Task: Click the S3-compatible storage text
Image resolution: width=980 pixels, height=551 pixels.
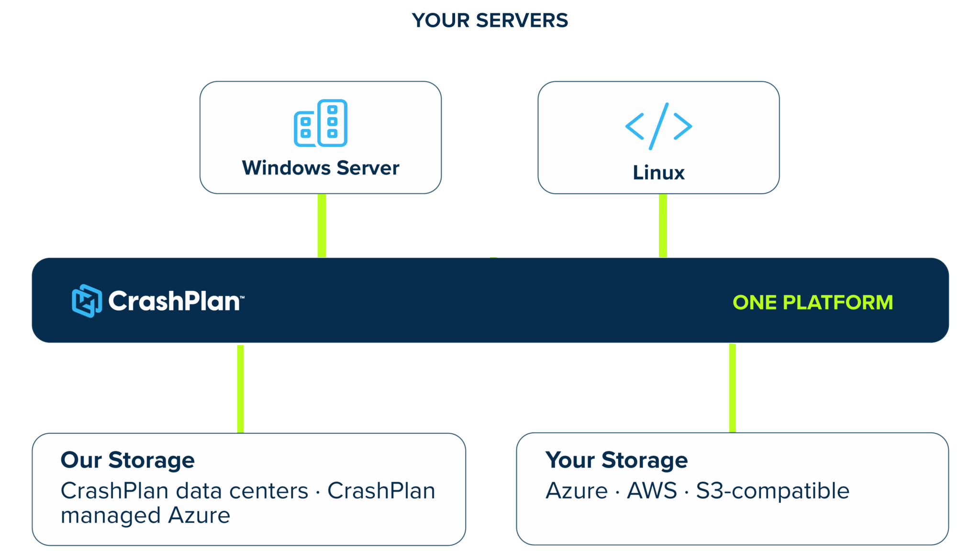Action: point(772,491)
